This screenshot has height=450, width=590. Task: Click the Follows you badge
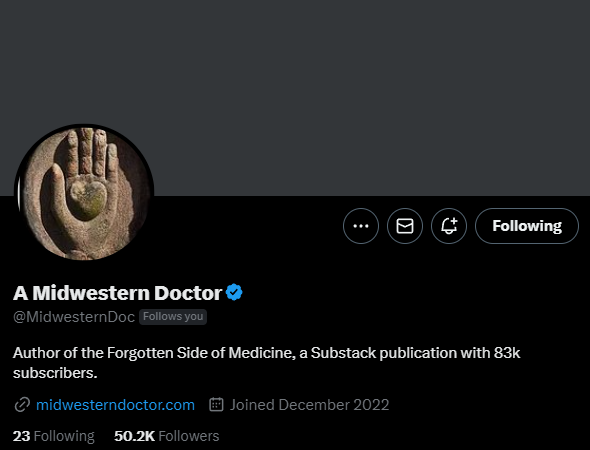click(x=173, y=317)
